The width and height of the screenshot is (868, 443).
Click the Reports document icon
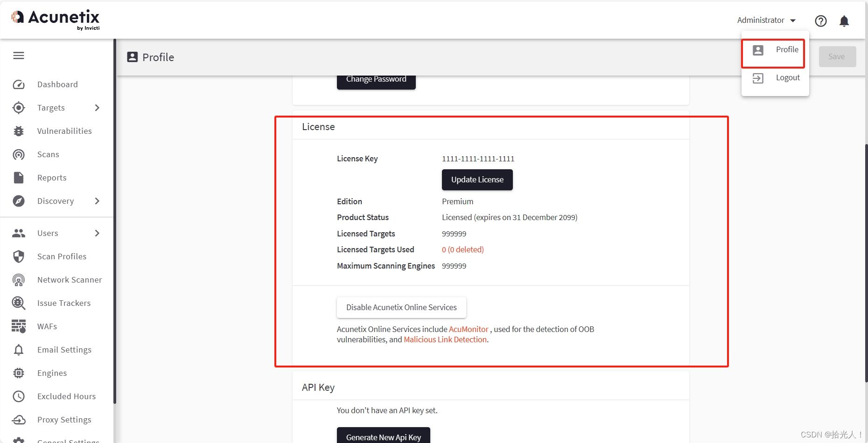[x=19, y=178]
